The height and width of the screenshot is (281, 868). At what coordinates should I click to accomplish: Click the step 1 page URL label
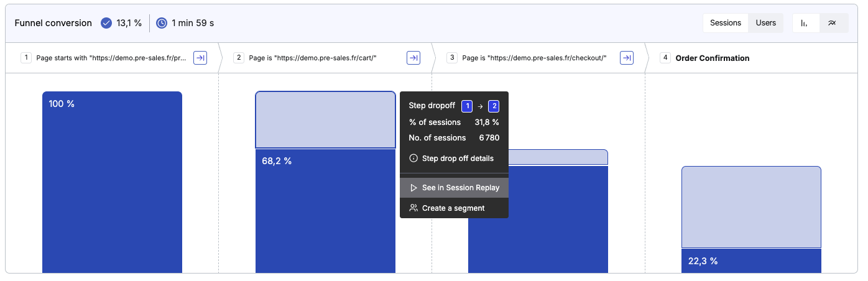click(x=111, y=58)
